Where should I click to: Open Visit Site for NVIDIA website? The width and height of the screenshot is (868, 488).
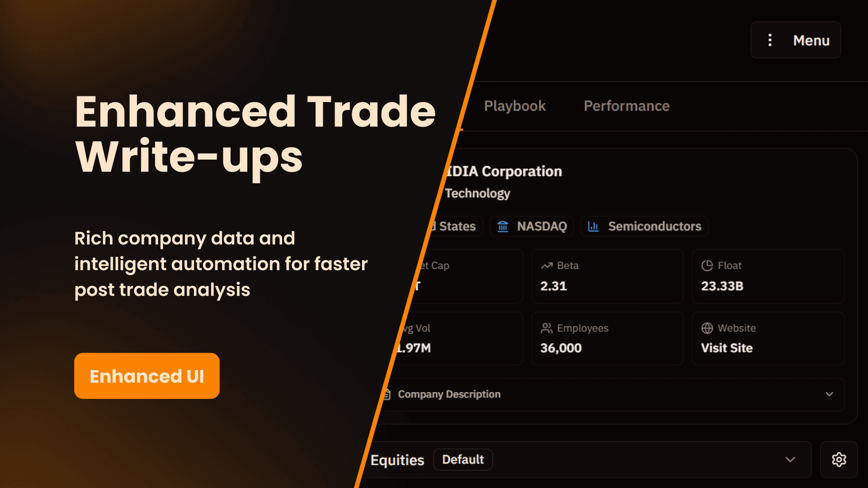tap(727, 348)
